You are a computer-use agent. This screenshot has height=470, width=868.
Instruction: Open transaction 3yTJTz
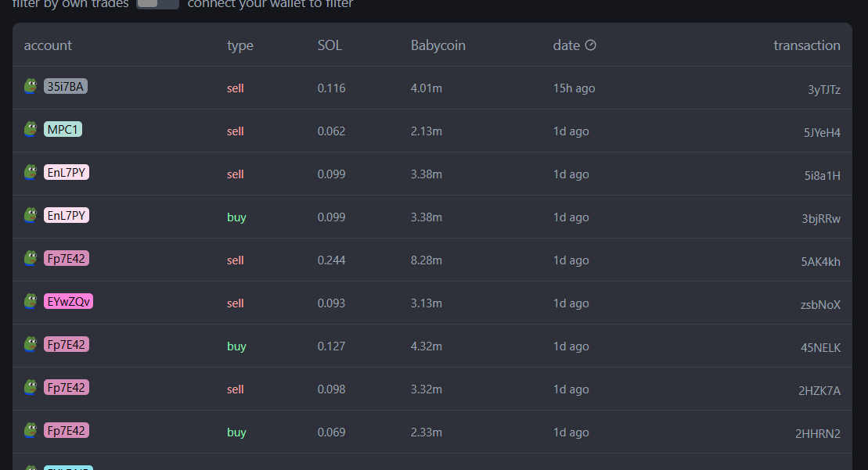(x=823, y=90)
